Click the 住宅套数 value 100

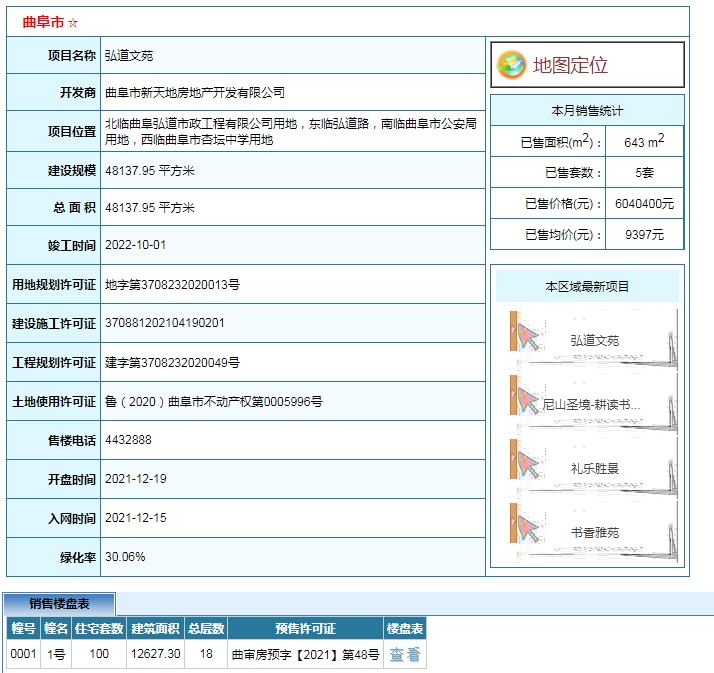click(x=99, y=654)
